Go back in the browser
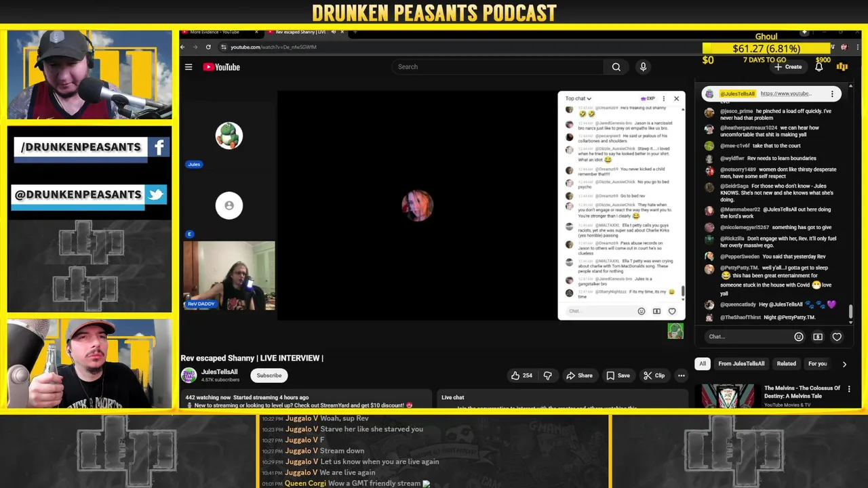This screenshot has width=868, height=488. coord(183,47)
